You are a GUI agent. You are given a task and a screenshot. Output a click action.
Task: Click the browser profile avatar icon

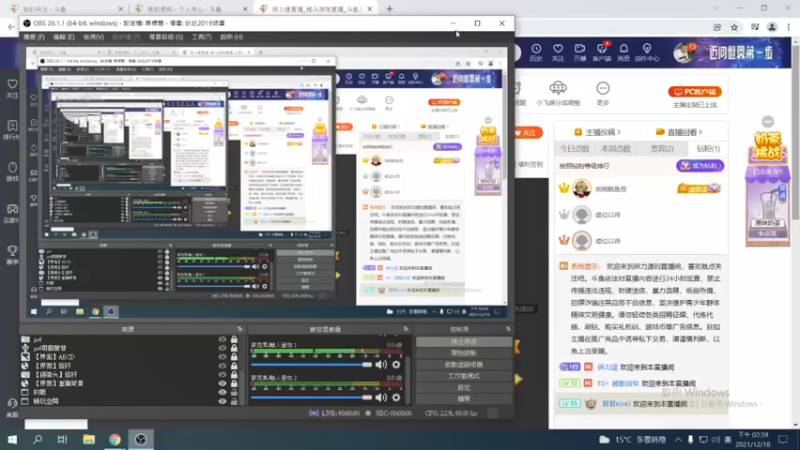tap(772, 27)
